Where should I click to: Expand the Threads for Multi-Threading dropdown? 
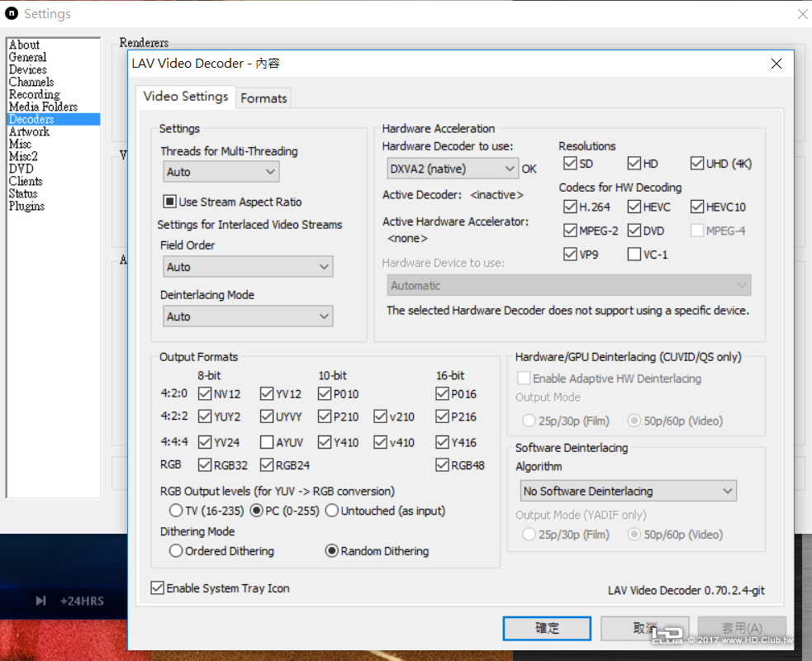(221, 172)
